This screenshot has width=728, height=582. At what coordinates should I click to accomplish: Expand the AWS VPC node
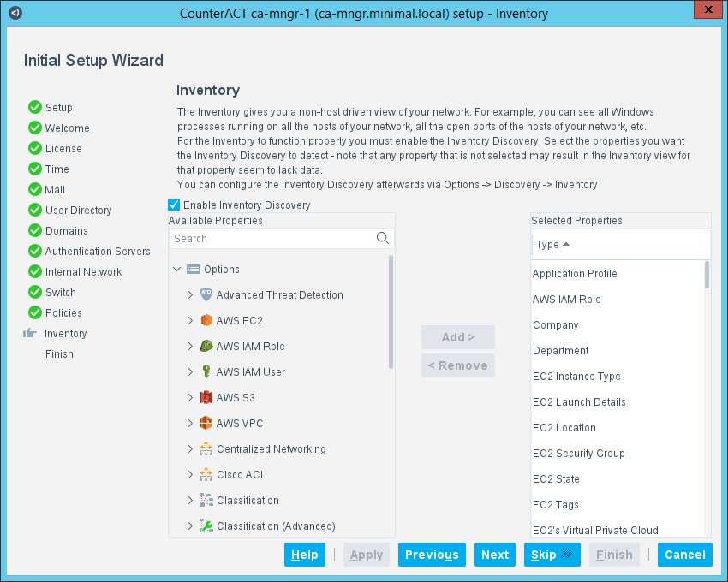coord(190,424)
